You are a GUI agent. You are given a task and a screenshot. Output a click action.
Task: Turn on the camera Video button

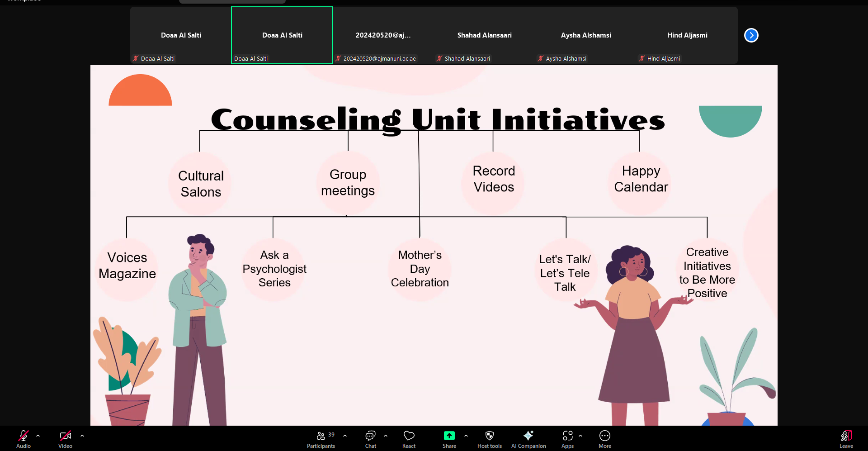tap(65, 436)
